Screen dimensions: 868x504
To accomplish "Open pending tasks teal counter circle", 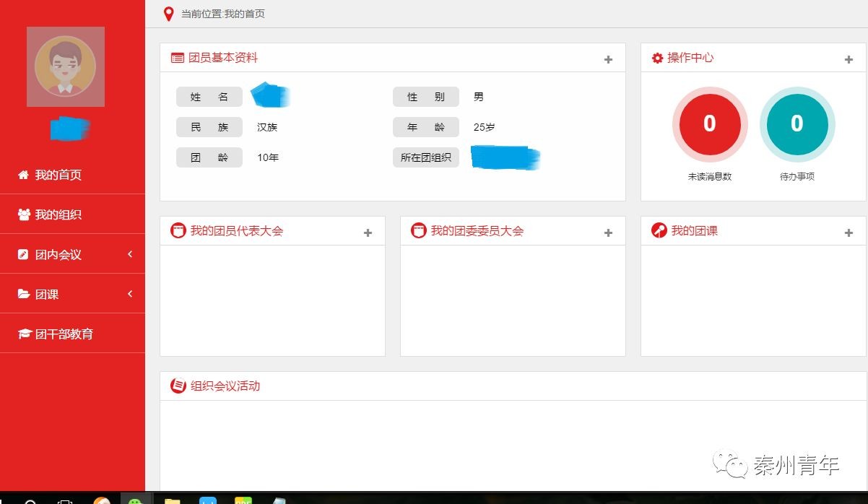I will pyautogui.click(x=797, y=124).
